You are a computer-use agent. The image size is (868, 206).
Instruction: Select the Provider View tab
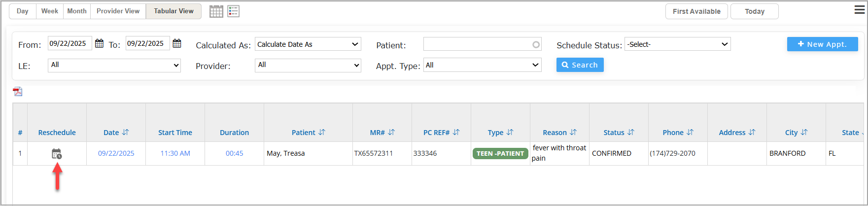(118, 11)
